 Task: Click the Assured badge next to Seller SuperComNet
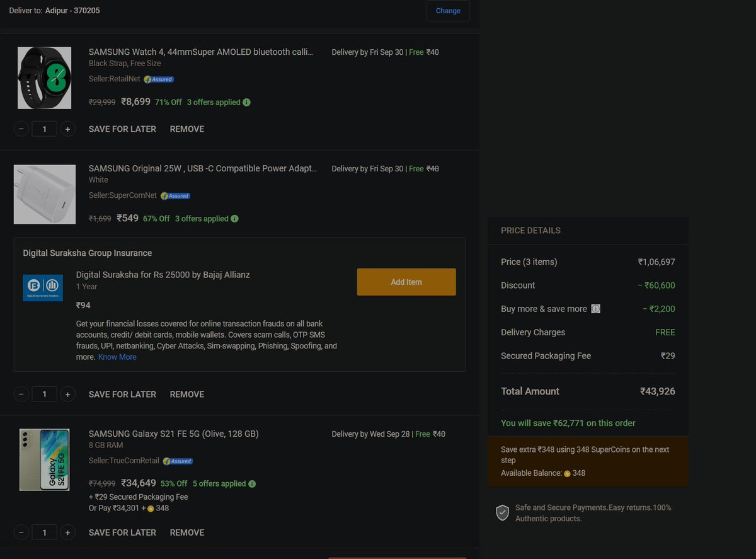(175, 196)
